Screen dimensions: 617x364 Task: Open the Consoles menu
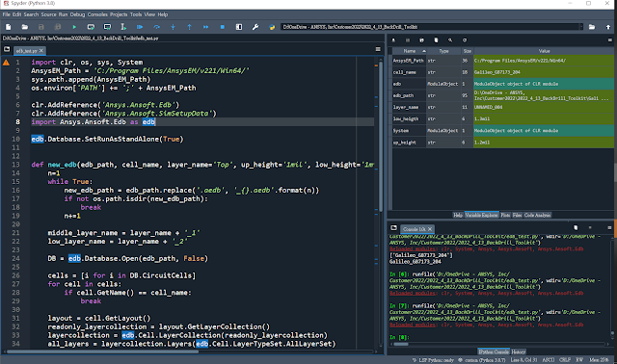97,14
